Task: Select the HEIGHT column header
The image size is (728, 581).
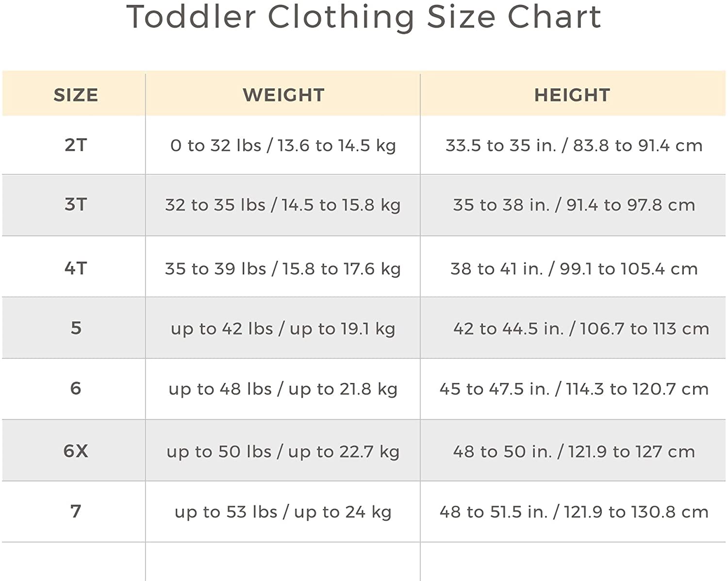Action: click(x=572, y=95)
